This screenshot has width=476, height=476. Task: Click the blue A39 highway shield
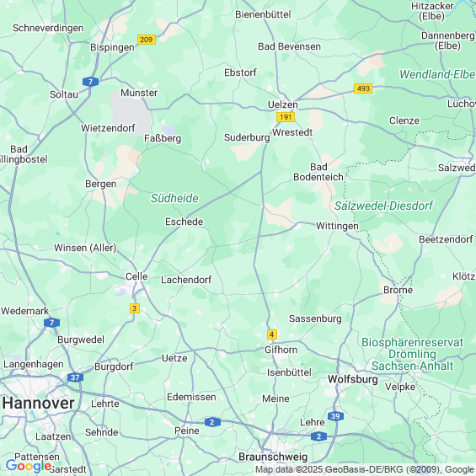[335, 416]
